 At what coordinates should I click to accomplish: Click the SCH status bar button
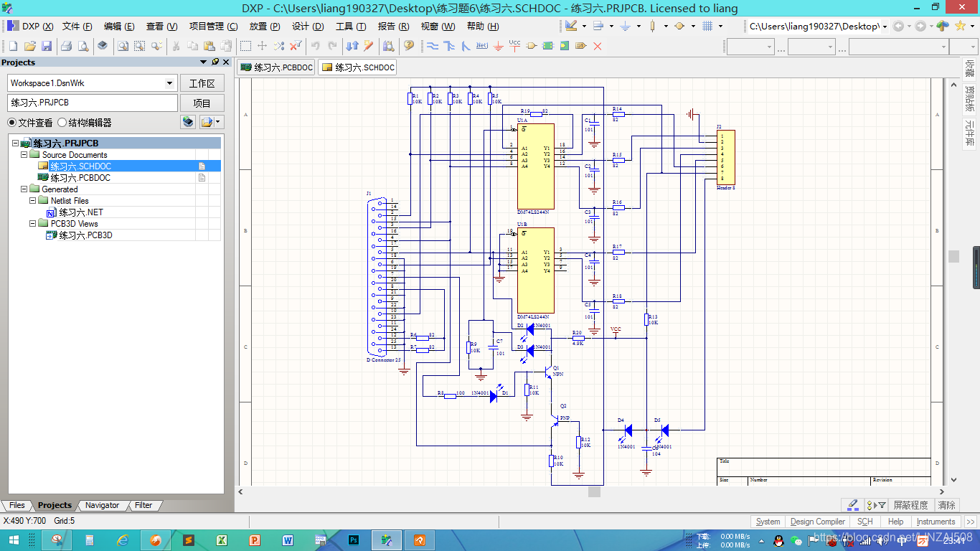(865, 522)
